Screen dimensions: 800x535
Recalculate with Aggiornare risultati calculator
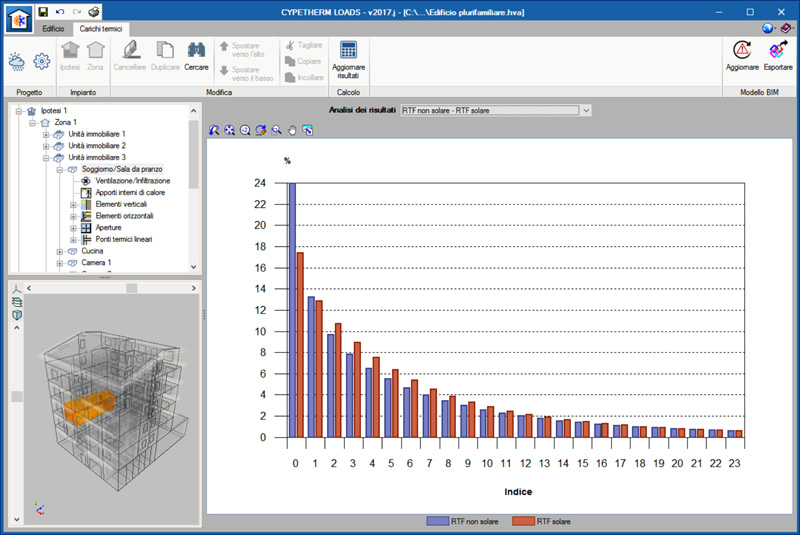(348, 60)
